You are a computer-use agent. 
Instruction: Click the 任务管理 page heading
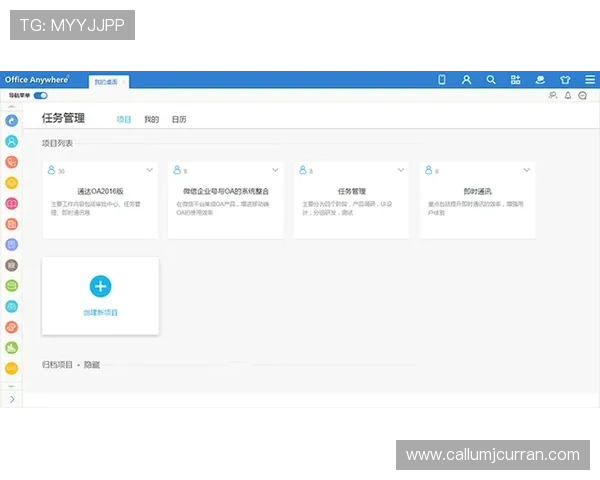point(63,118)
